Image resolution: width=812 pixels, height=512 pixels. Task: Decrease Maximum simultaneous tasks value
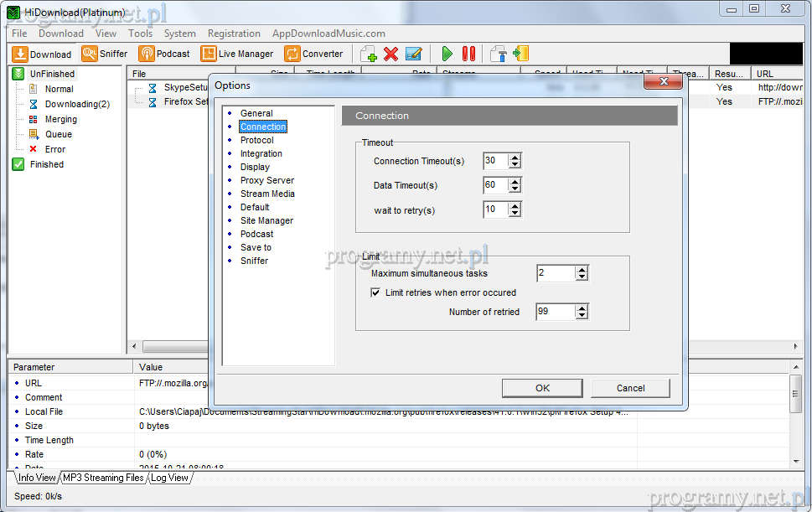coord(582,277)
